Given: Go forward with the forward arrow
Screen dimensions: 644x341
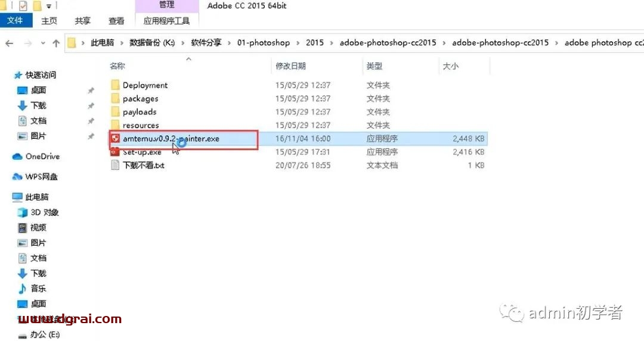Looking at the screenshot, I should click(x=27, y=43).
